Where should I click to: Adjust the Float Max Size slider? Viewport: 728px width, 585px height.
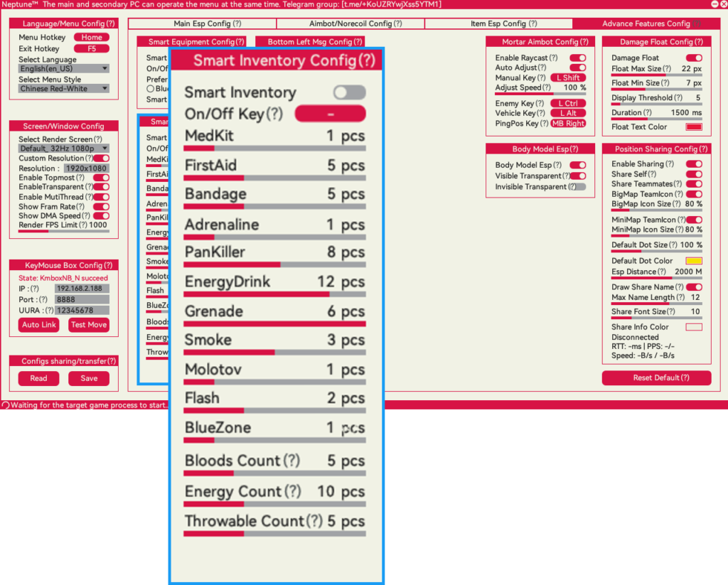pos(656,75)
